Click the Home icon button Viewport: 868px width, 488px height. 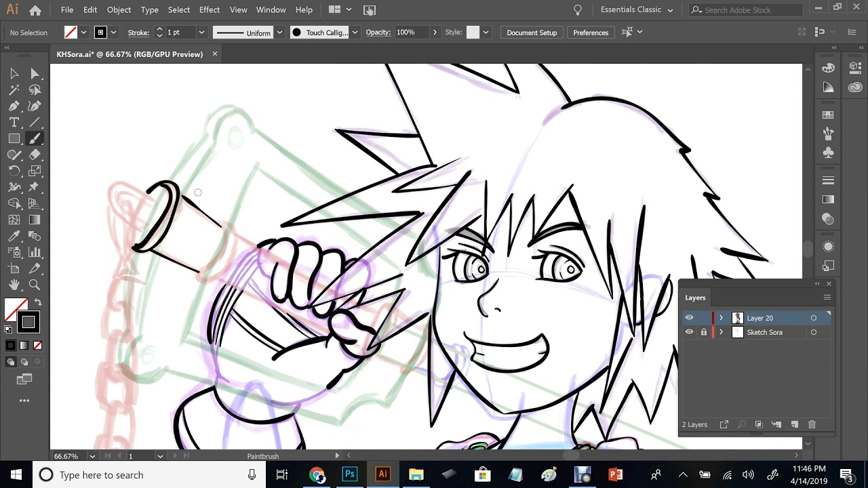35,10
